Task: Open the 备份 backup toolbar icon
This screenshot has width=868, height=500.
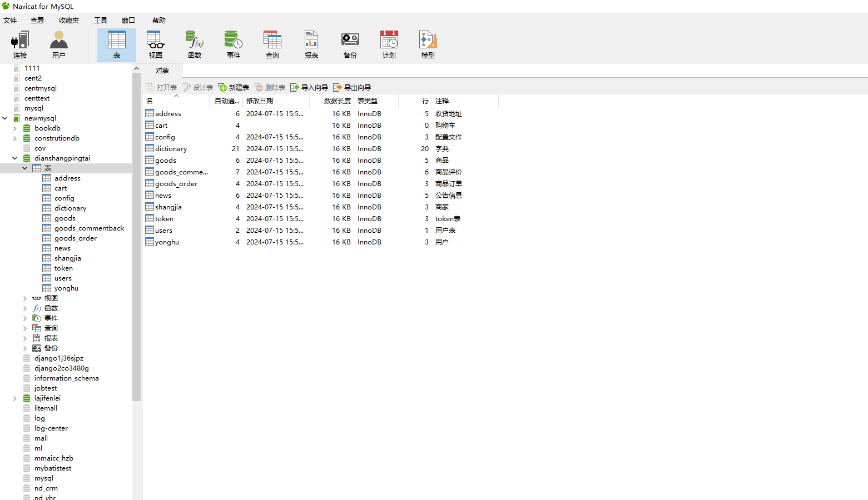Action: [350, 45]
